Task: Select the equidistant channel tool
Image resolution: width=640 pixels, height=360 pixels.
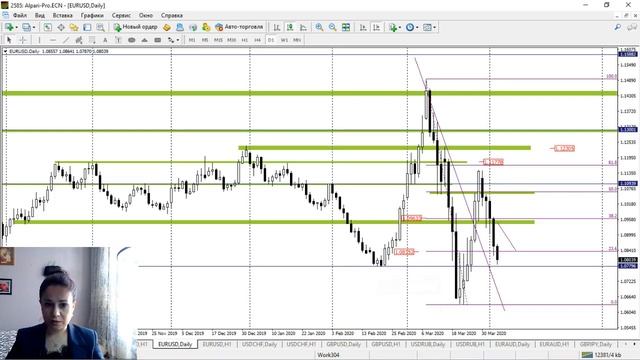Action: 79,40
